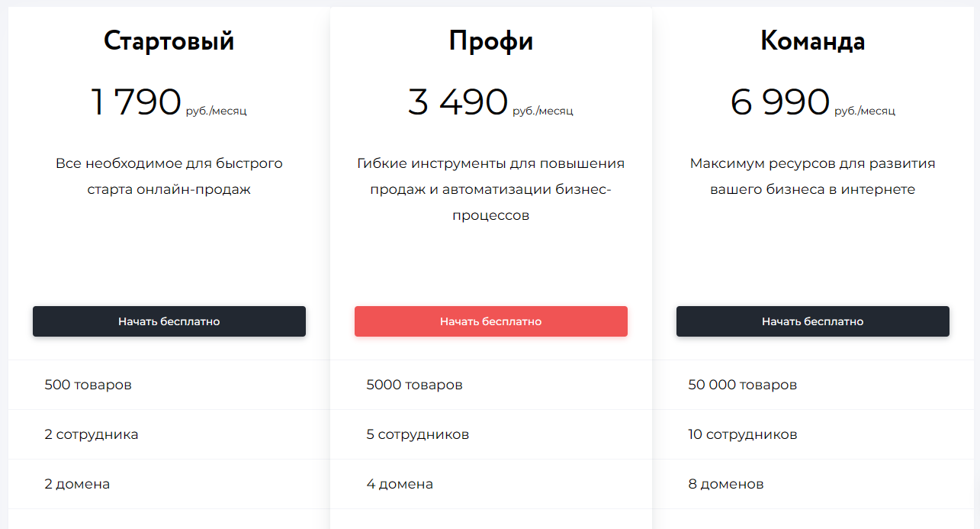This screenshot has width=980, height=529.
Task: Select the "500 товаров" feature row
Action: click(88, 385)
